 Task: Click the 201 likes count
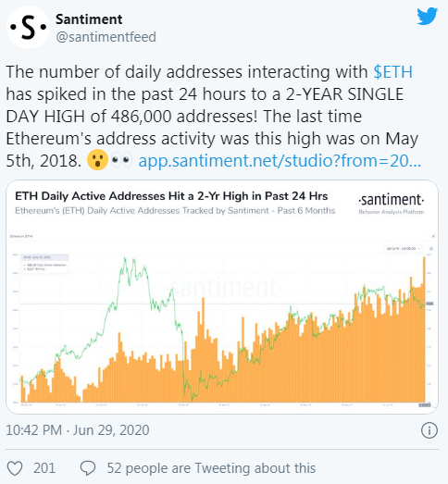point(44,468)
